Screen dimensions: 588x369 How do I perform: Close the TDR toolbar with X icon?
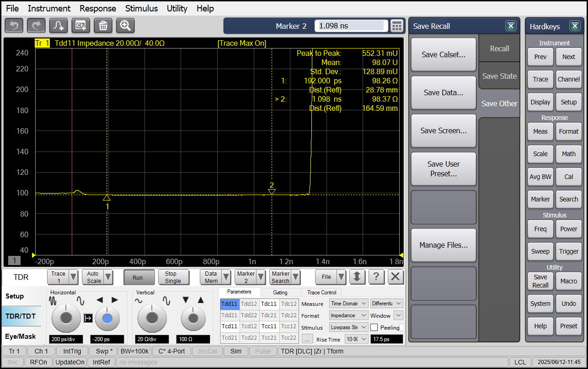(x=396, y=277)
